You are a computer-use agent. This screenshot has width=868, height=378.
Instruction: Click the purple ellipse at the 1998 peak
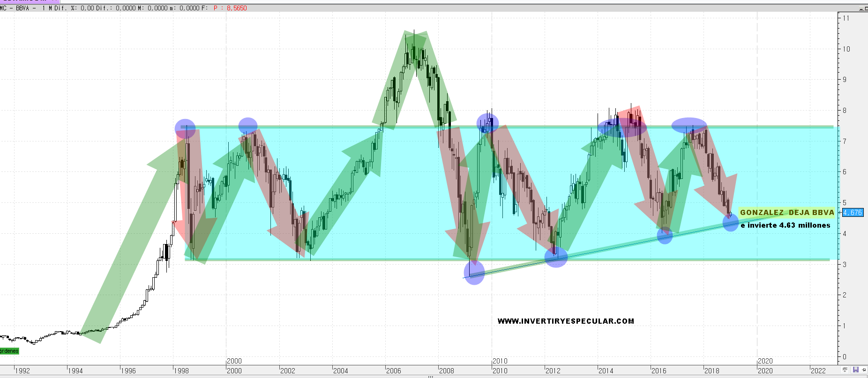pos(185,128)
